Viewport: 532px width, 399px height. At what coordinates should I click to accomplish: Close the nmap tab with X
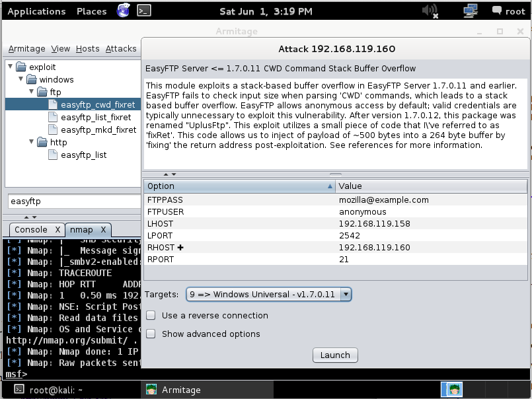tap(104, 230)
